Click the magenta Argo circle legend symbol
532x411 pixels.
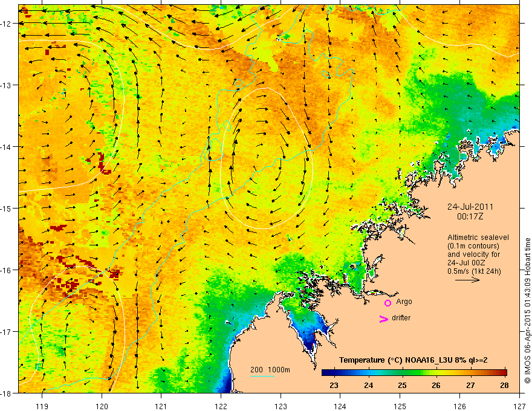click(x=388, y=303)
